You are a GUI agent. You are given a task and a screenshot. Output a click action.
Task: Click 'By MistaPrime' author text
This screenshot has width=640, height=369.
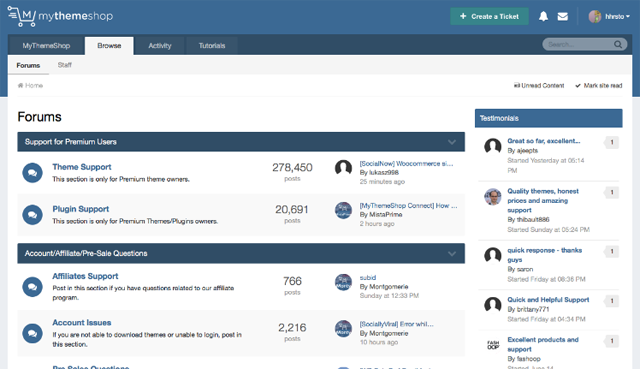coord(381,214)
